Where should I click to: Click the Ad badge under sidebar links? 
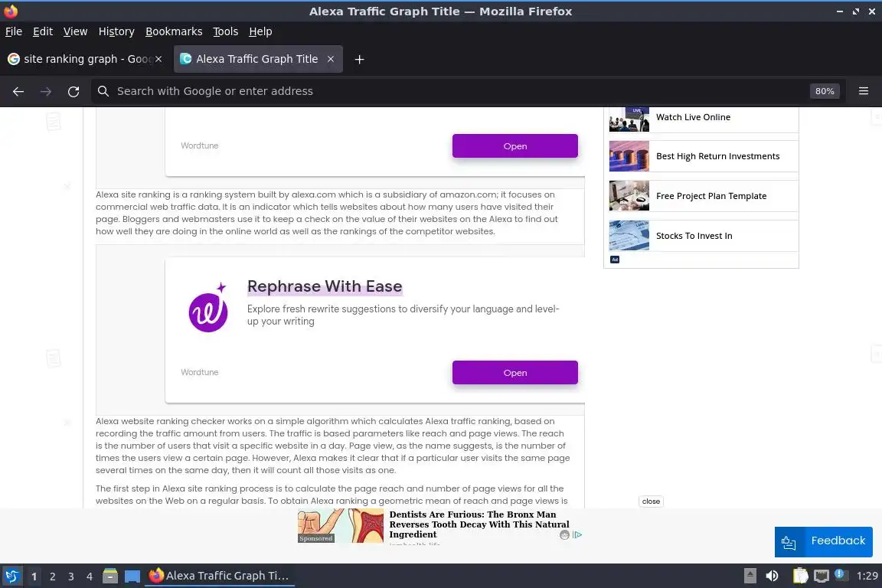615,260
